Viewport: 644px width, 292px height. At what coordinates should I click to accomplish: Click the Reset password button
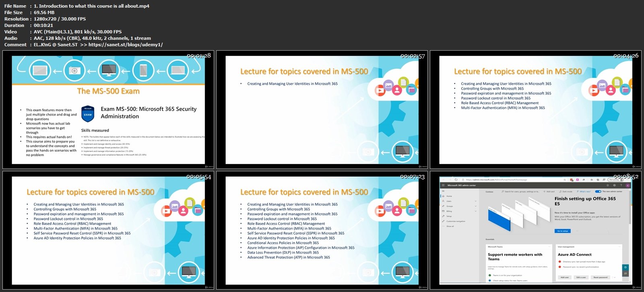click(601, 277)
